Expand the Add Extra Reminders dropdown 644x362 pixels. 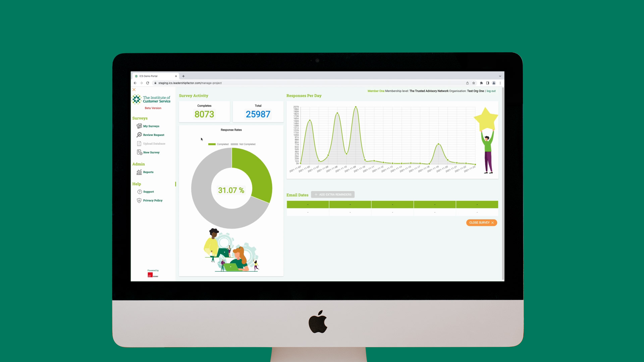333,194
